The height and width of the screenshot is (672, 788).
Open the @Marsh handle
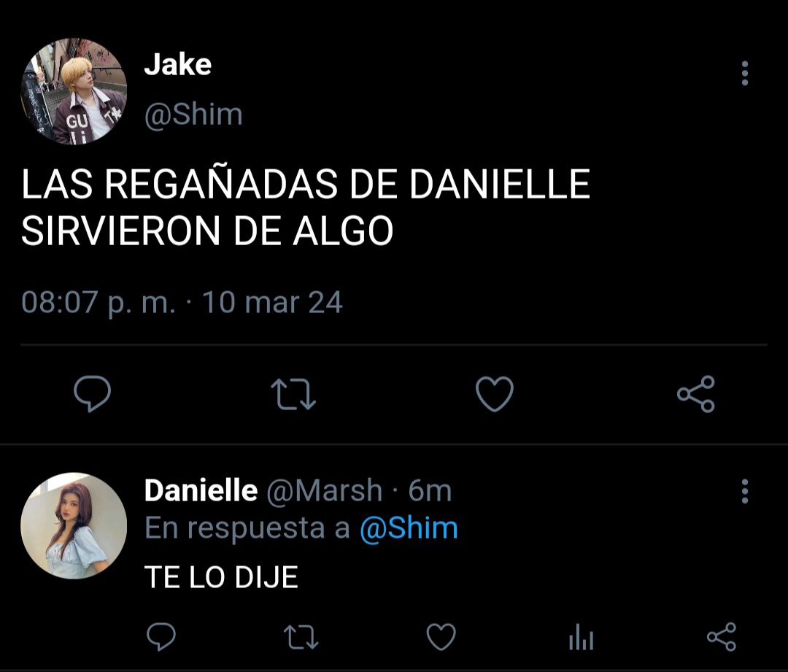coord(325,490)
